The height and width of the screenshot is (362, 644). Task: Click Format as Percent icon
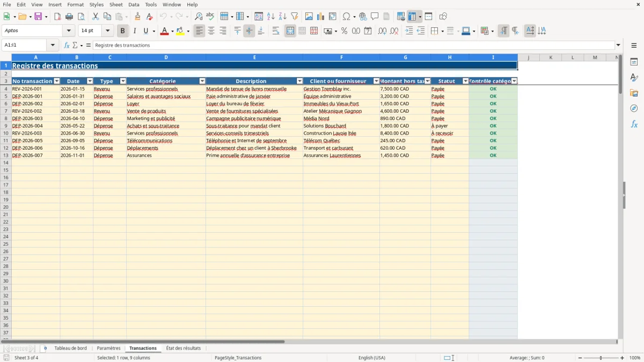point(344,31)
